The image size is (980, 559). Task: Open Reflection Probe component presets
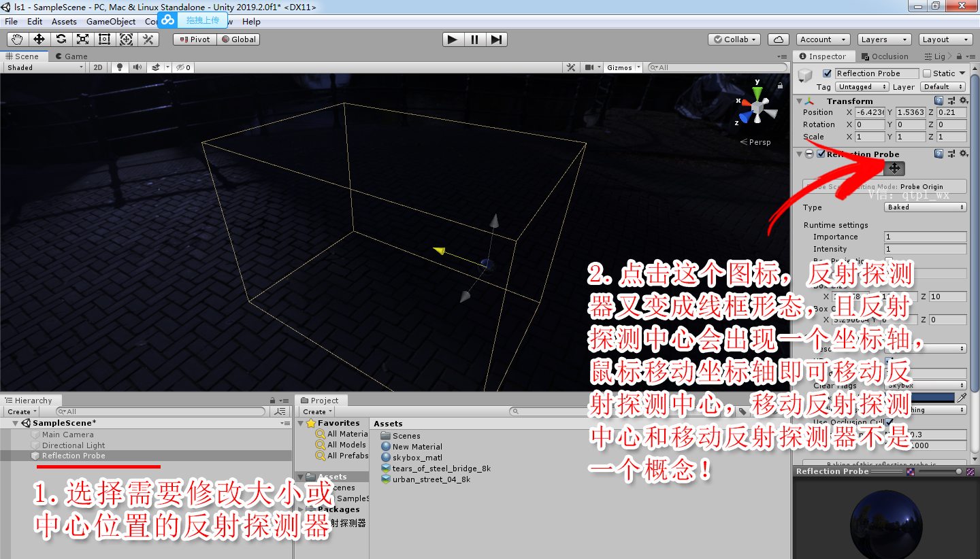[x=951, y=154]
